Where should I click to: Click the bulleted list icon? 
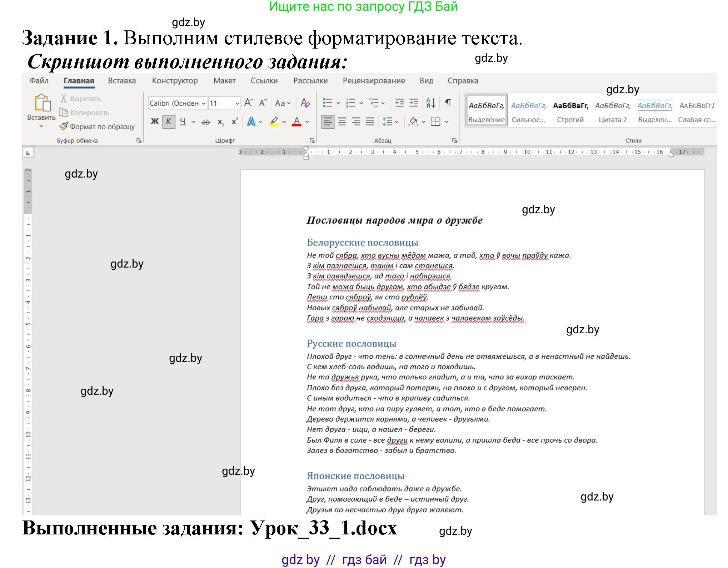click(x=327, y=103)
